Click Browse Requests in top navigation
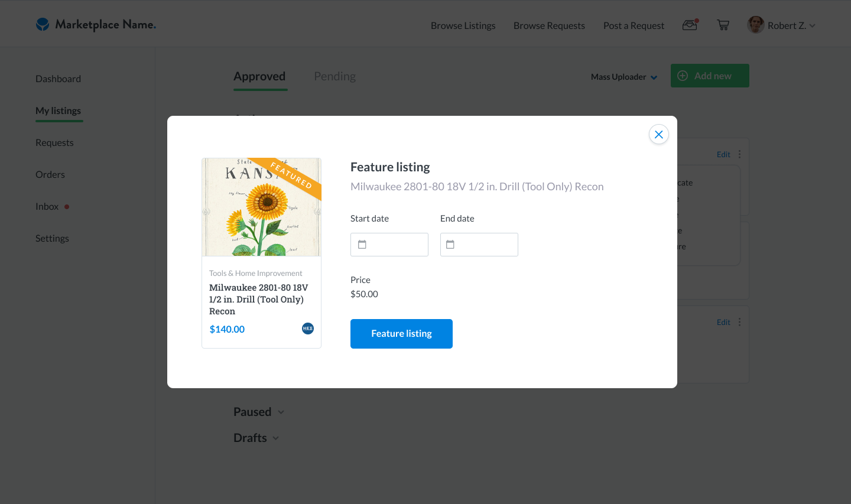 tap(549, 26)
